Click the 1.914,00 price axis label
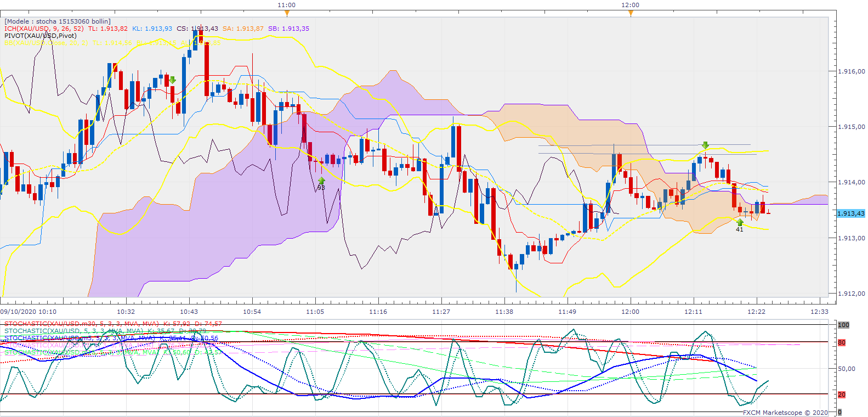 coord(852,182)
